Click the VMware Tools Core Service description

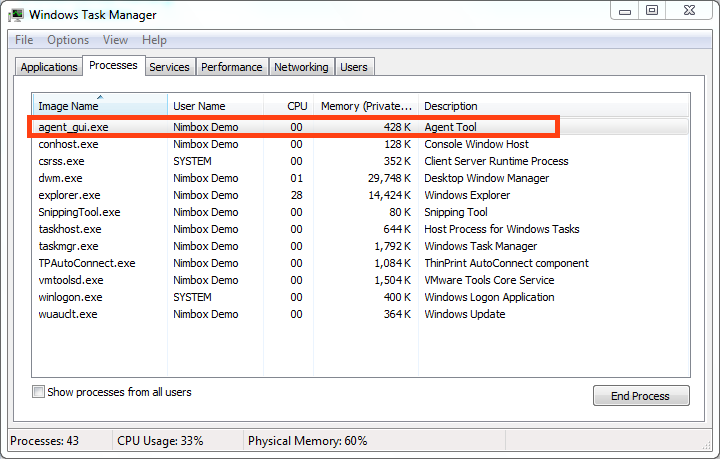(x=489, y=280)
